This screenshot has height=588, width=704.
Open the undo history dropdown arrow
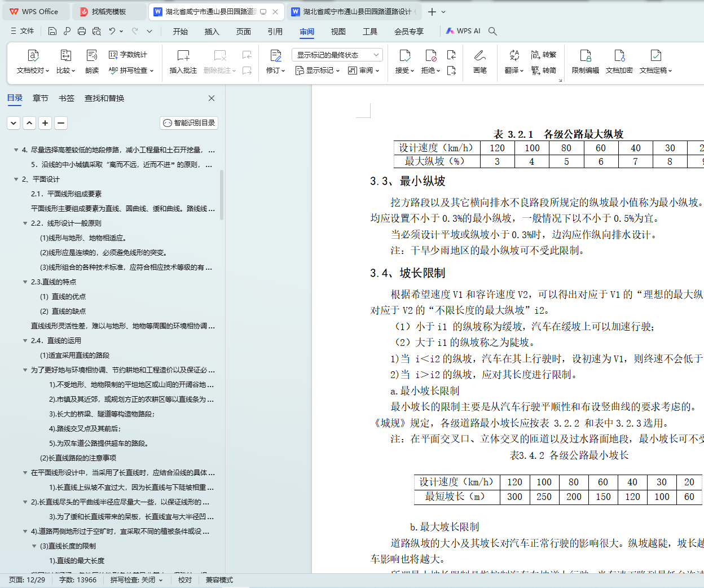point(121,31)
